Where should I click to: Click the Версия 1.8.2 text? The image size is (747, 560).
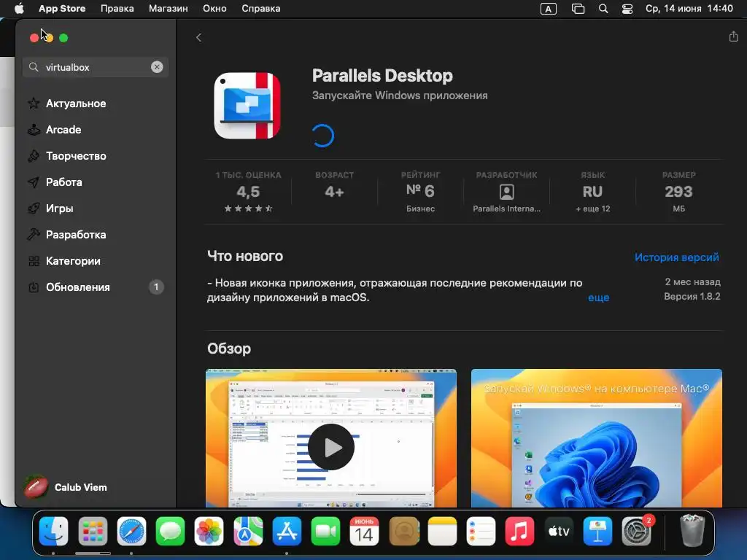pos(692,296)
